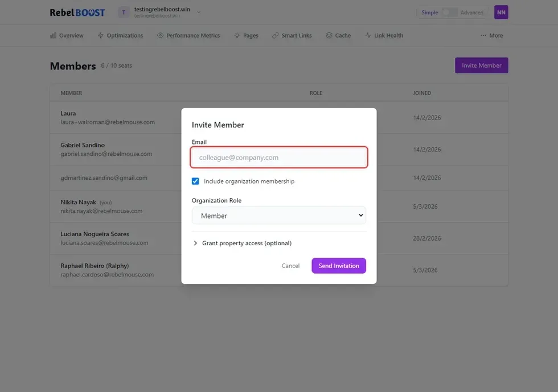
Task: Click the Pages lightbulb icon
Action: tap(237, 35)
